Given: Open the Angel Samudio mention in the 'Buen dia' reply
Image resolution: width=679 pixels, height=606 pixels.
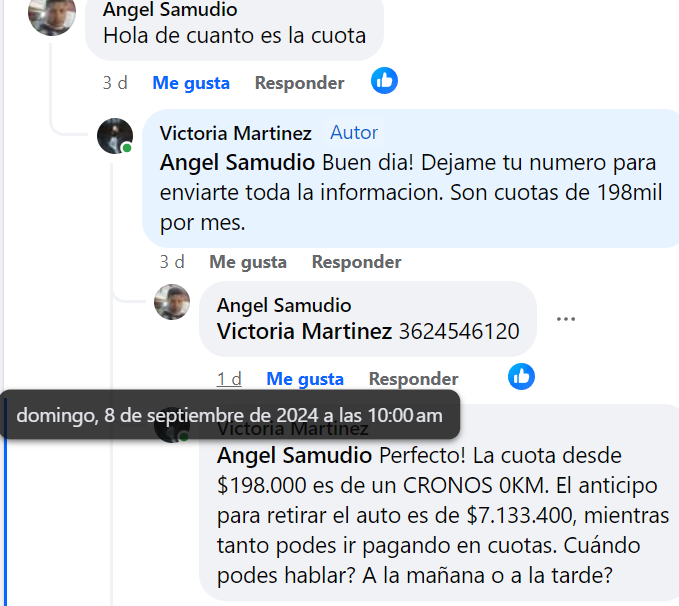Looking at the screenshot, I should pyautogui.click(x=237, y=163).
